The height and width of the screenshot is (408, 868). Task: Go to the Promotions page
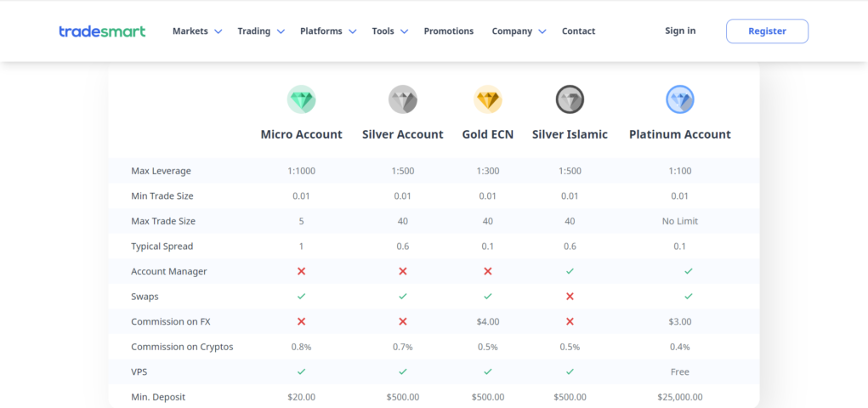tap(448, 31)
